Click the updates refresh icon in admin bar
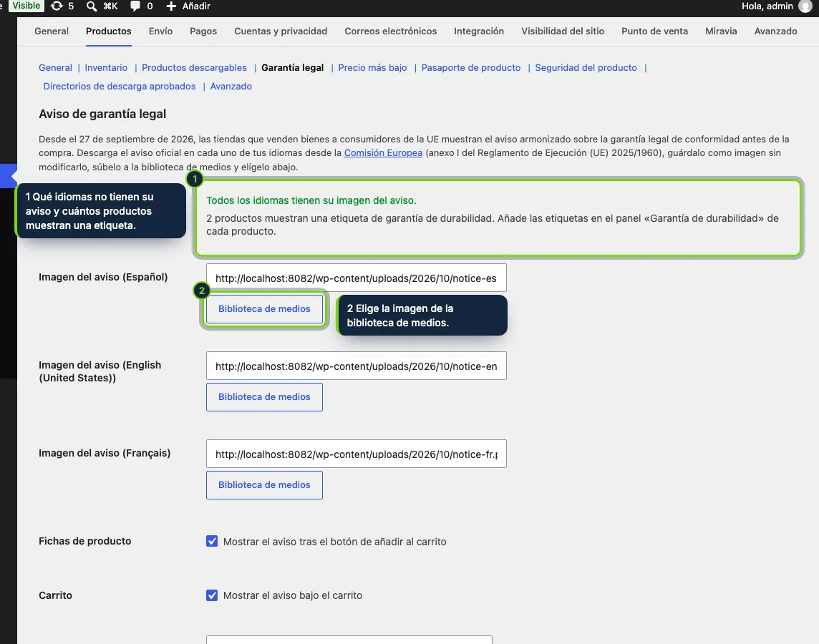 (x=57, y=6)
